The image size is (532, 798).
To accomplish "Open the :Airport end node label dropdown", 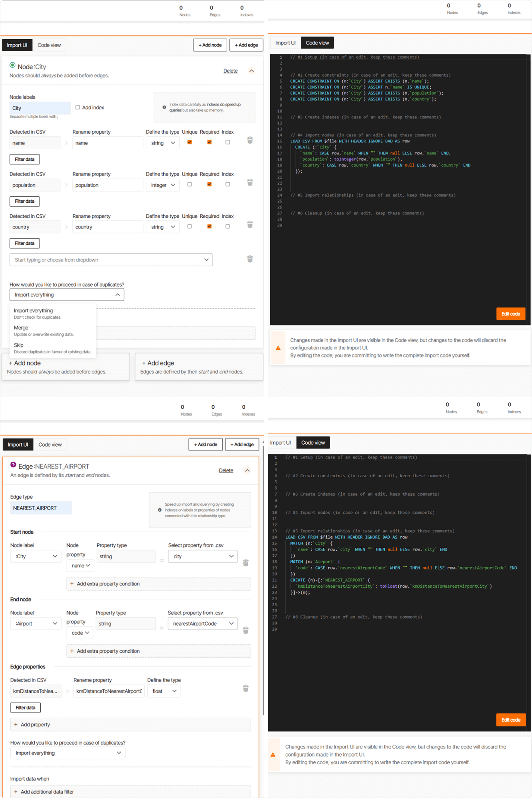I will coord(36,623).
